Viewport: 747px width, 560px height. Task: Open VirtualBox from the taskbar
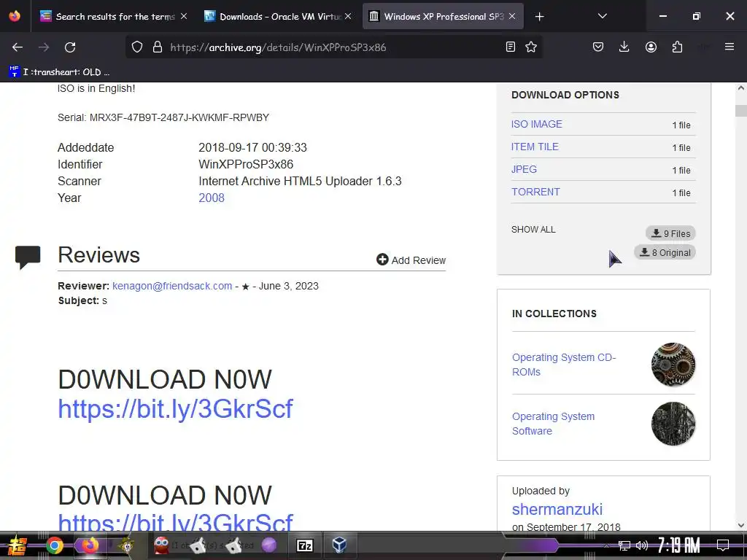(339, 545)
